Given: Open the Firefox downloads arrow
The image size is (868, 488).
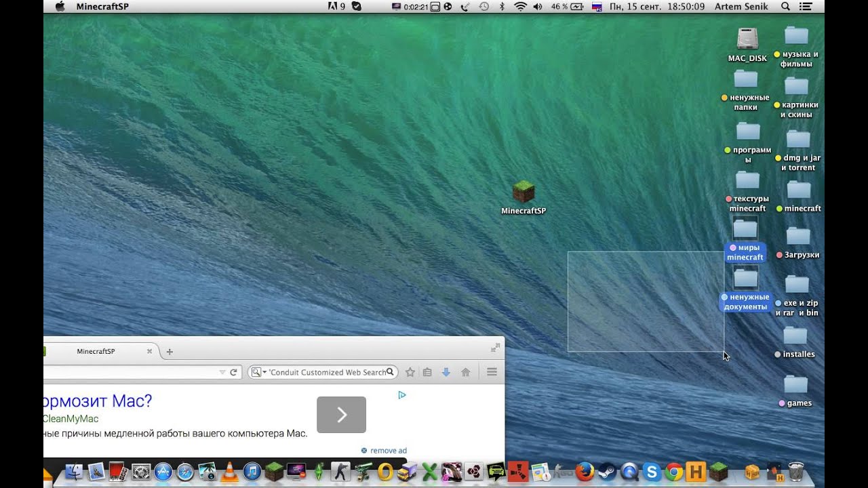Looking at the screenshot, I should click(x=446, y=372).
